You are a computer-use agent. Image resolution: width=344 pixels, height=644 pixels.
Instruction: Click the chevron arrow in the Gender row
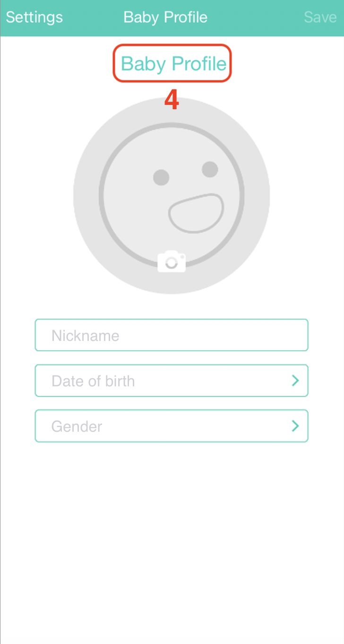pos(295,426)
